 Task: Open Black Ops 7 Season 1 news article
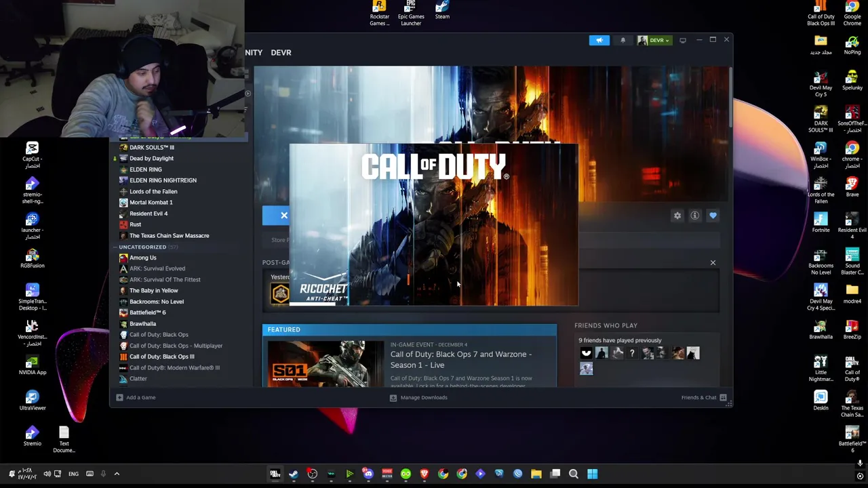coord(461,359)
